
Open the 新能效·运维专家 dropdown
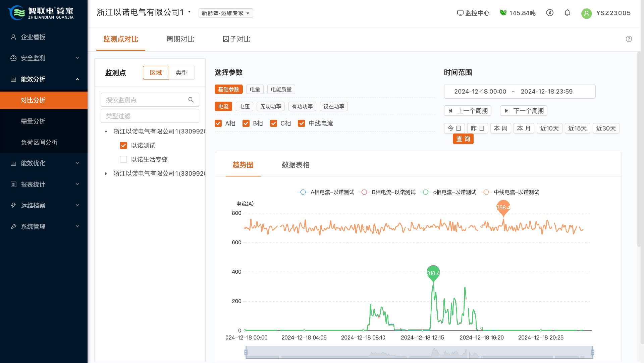[225, 13]
